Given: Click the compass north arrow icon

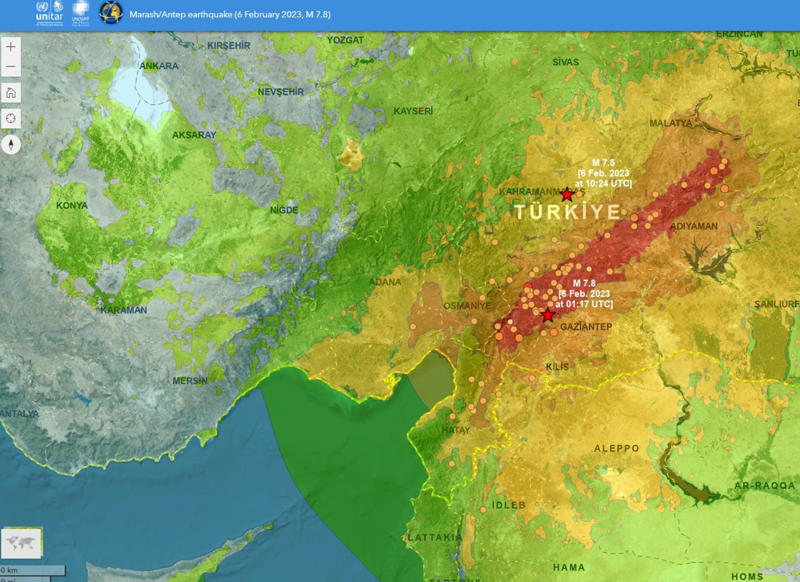Looking at the screenshot, I should click(10, 145).
